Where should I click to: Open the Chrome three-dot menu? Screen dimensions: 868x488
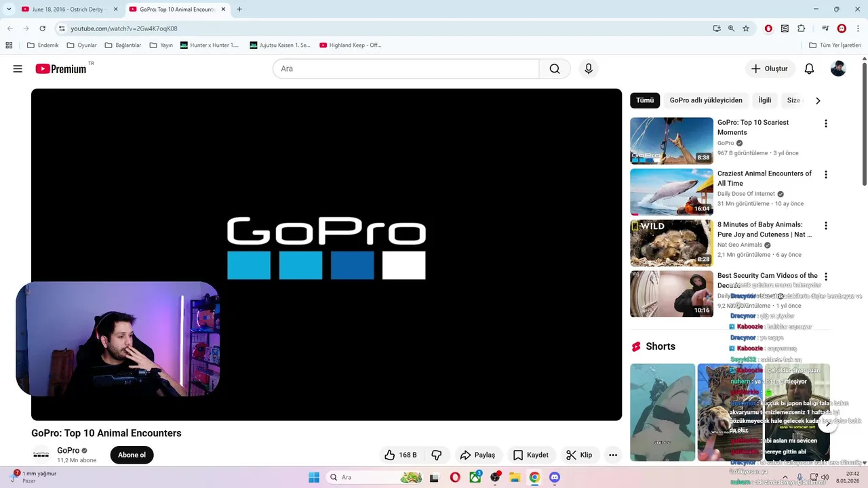[x=858, y=28]
